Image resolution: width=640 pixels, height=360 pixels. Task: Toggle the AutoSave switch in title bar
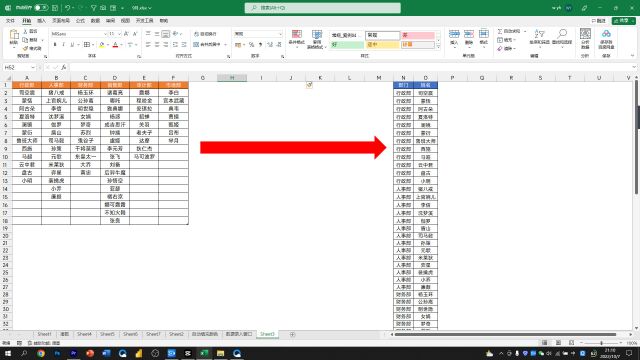pos(41,8)
